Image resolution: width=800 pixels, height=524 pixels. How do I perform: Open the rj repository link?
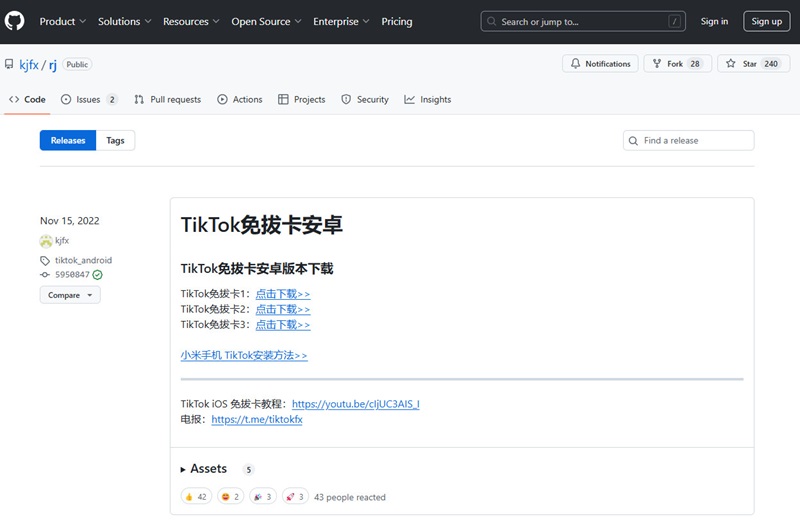click(x=53, y=65)
